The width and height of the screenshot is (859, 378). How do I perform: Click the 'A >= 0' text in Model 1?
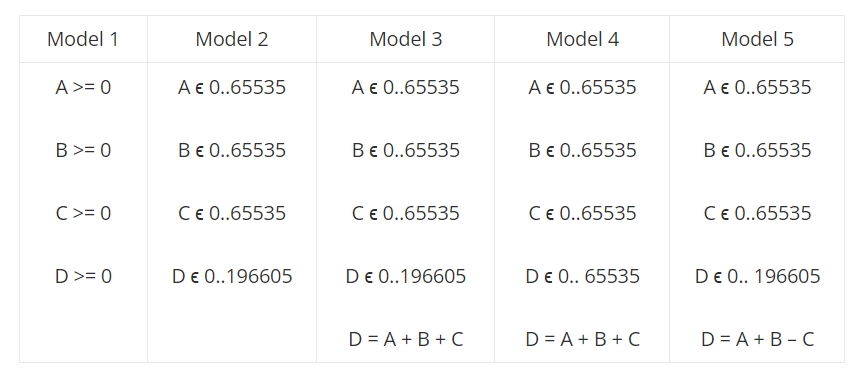(x=83, y=87)
